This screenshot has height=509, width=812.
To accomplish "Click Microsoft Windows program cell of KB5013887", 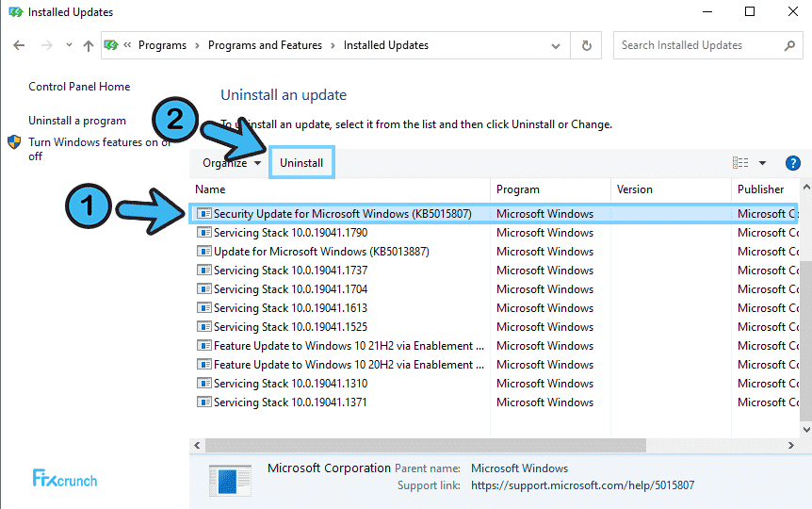I will tap(544, 252).
